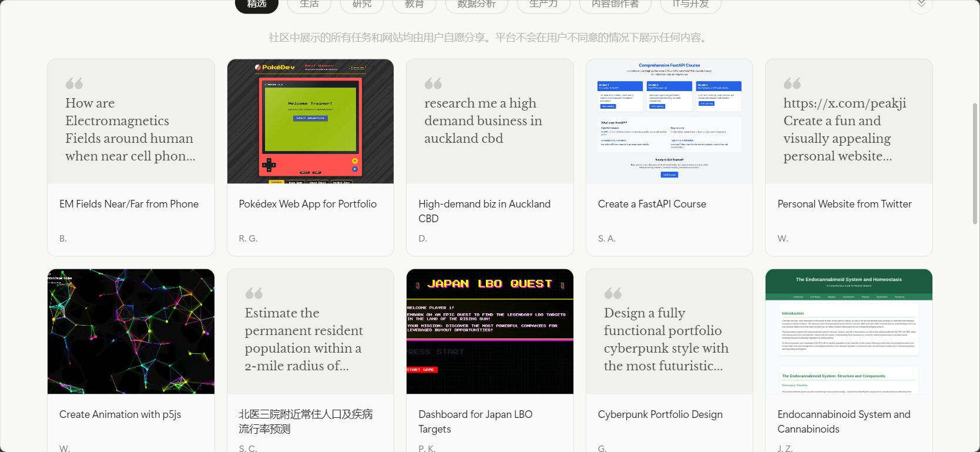The width and height of the screenshot is (980, 452).
Task: Click the Pokédex Web App for Portfolio title
Action: [307, 204]
